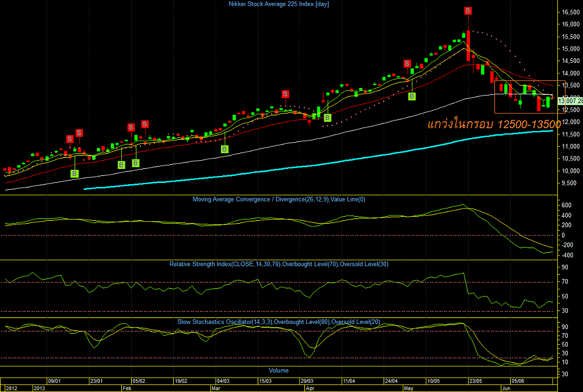The width and height of the screenshot is (583, 392).
Task: Click the 10,000 price axis label
Action: [x=571, y=171]
